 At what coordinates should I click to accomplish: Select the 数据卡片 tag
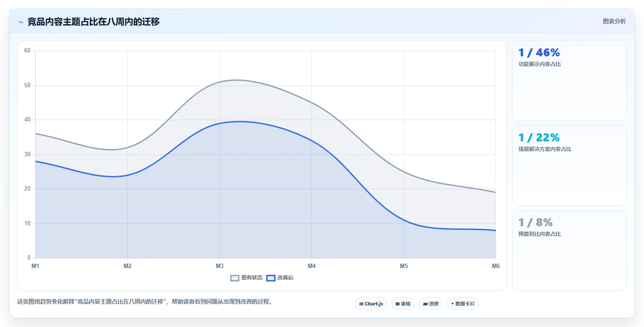pos(463,304)
